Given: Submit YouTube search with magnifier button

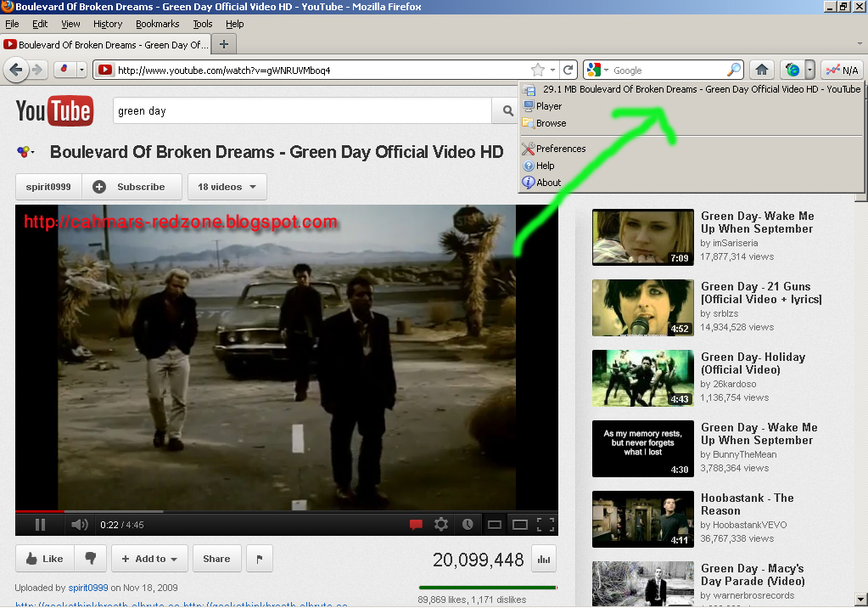Looking at the screenshot, I should [507, 110].
